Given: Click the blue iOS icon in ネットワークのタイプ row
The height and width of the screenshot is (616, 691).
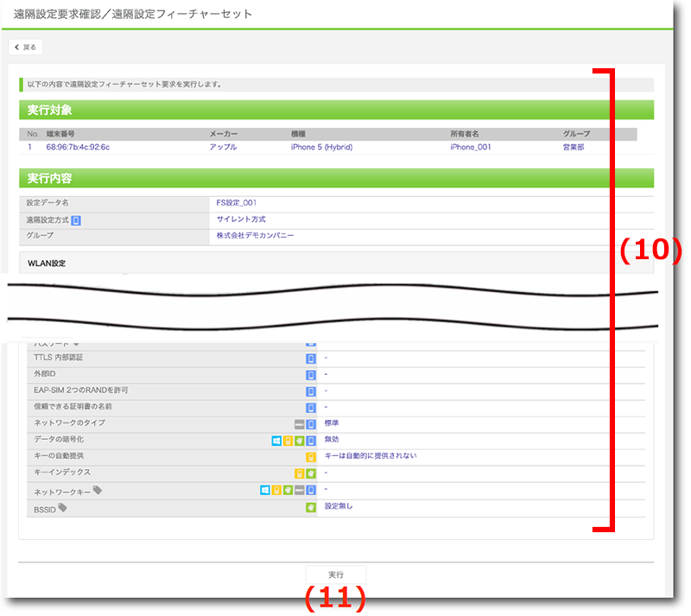Looking at the screenshot, I should point(311,424).
